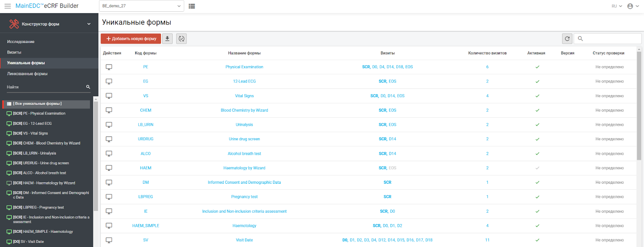Click the sidebar forms list scrollbar
This screenshot has height=247, width=644.
pyautogui.click(x=95, y=156)
